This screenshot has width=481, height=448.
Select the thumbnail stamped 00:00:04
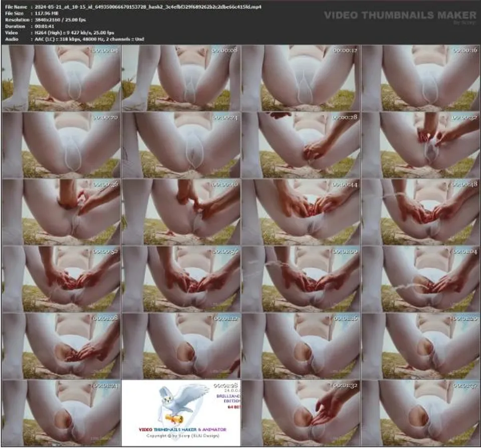click(x=61, y=78)
